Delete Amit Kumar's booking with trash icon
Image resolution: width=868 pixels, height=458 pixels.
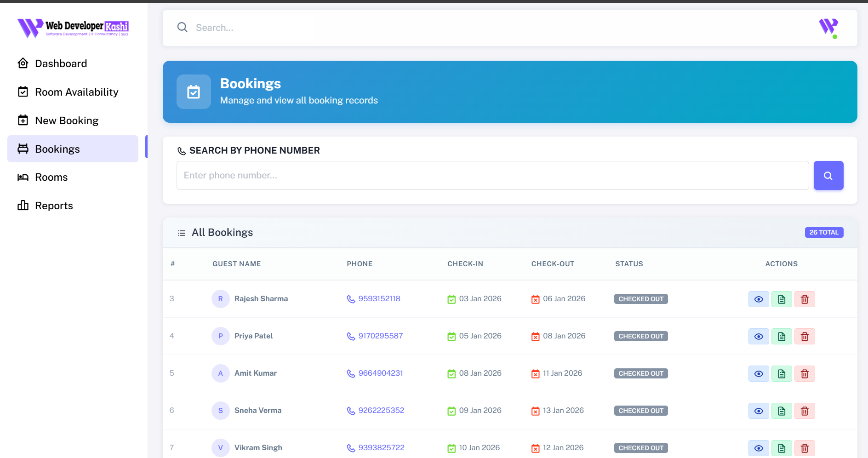(804, 374)
